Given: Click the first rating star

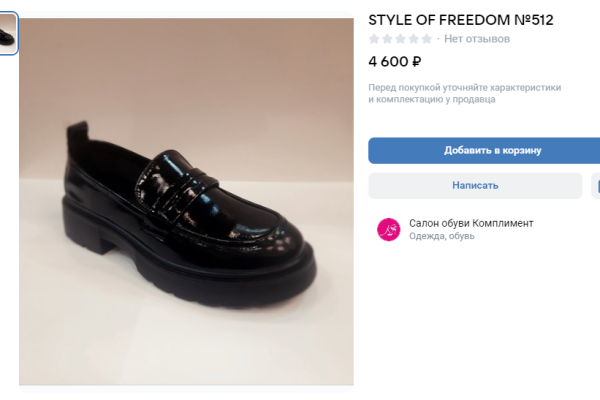Looking at the screenshot, I should point(375,39).
